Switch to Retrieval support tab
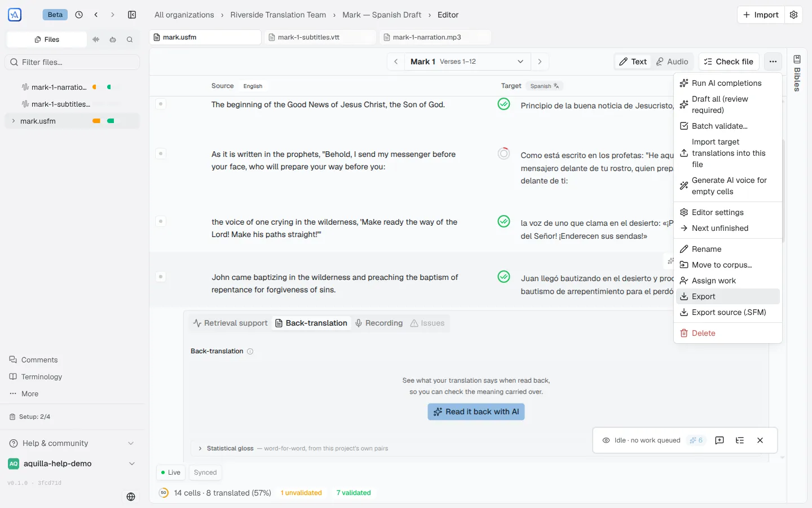The width and height of the screenshot is (812, 508). [230, 323]
